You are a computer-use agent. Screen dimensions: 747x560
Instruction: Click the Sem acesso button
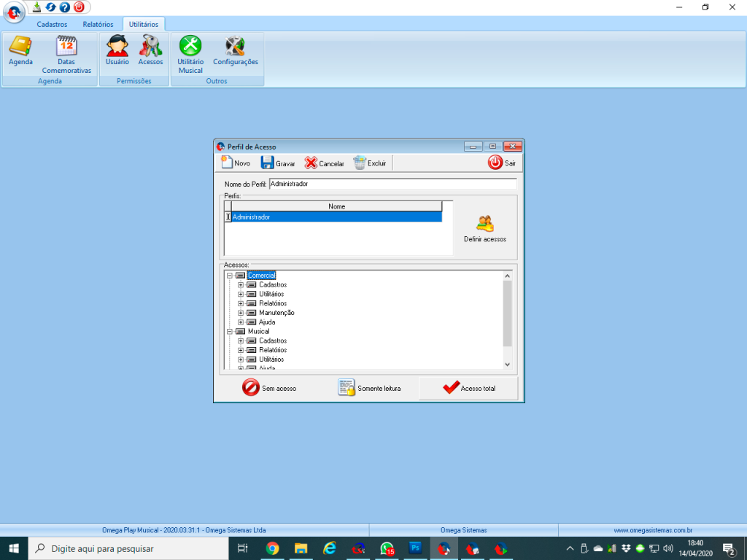269,389
